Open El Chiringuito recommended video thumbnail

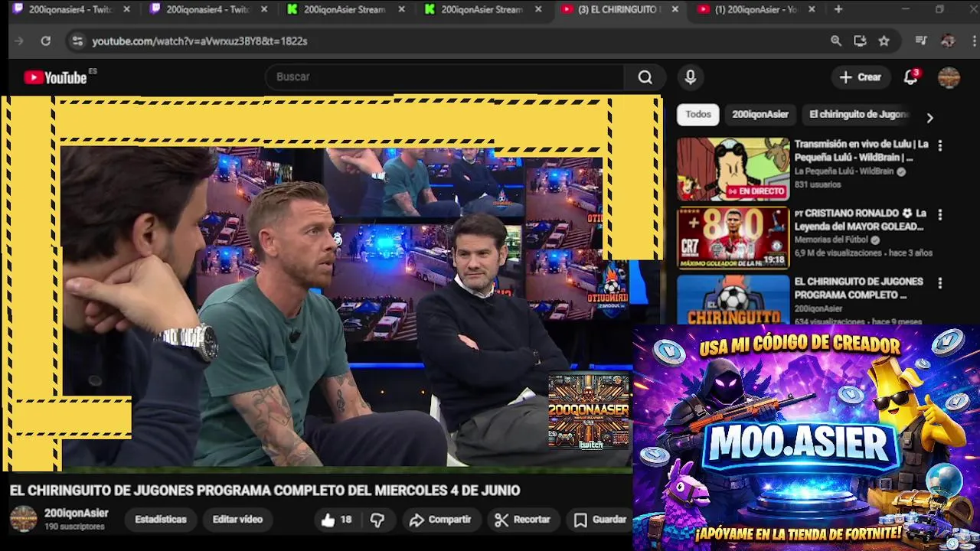733,300
